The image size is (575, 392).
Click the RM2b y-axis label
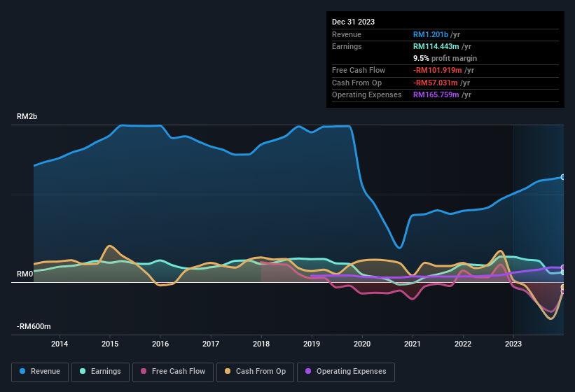point(27,116)
